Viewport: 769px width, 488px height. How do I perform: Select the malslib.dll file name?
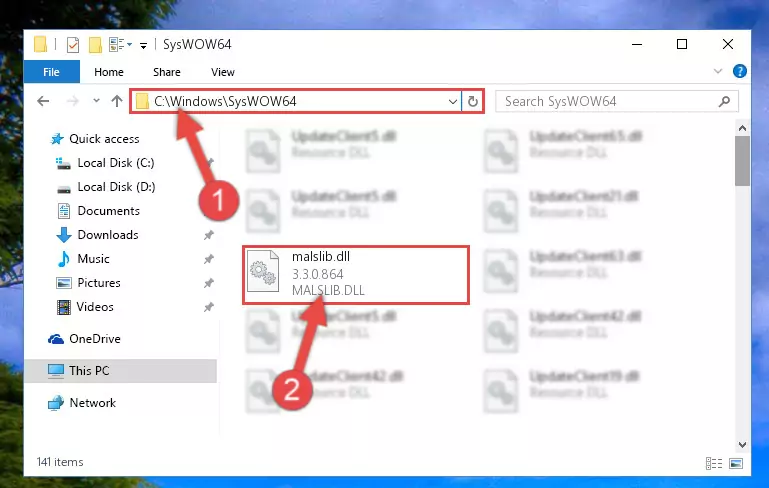click(x=321, y=257)
